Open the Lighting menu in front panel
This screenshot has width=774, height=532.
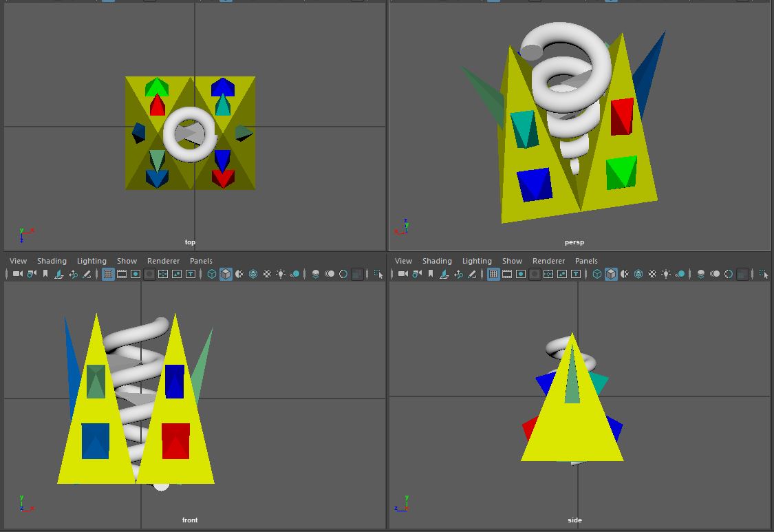click(92, 261)
